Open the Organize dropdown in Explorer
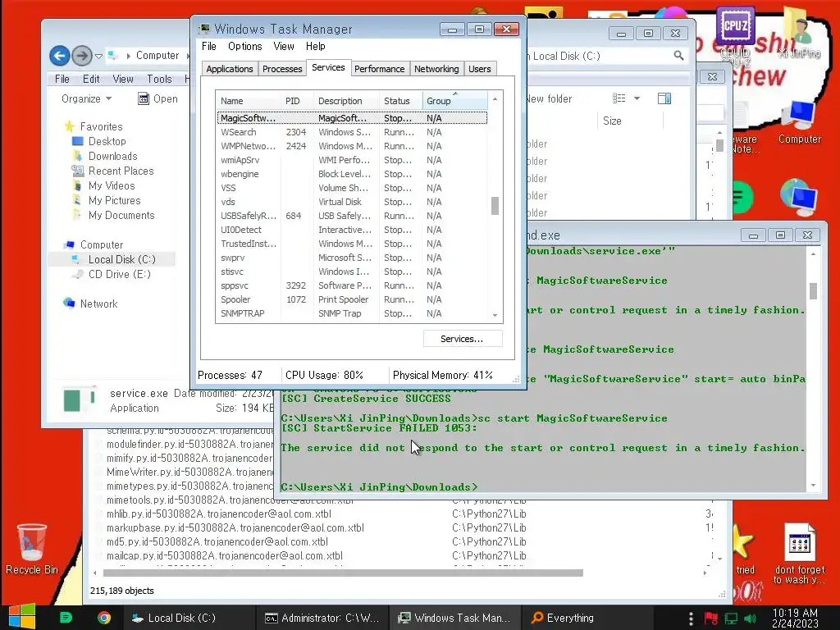Screen dimensions: 840x630 86,98
